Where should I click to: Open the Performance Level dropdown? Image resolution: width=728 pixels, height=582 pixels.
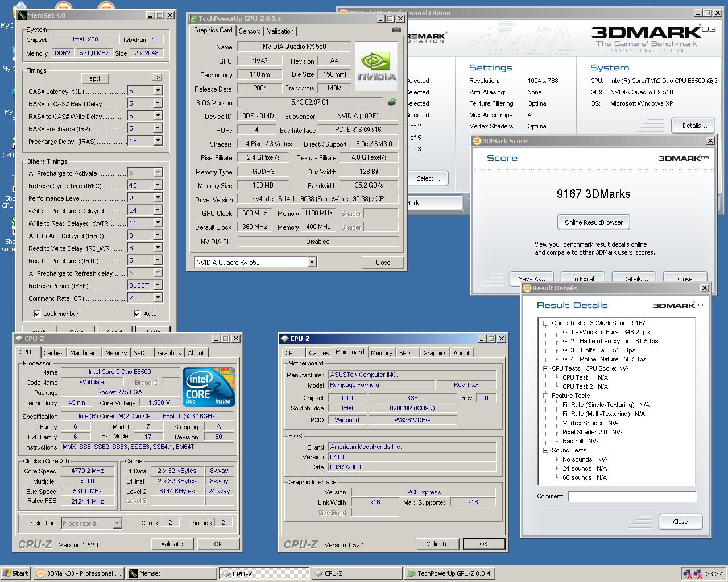158,198
